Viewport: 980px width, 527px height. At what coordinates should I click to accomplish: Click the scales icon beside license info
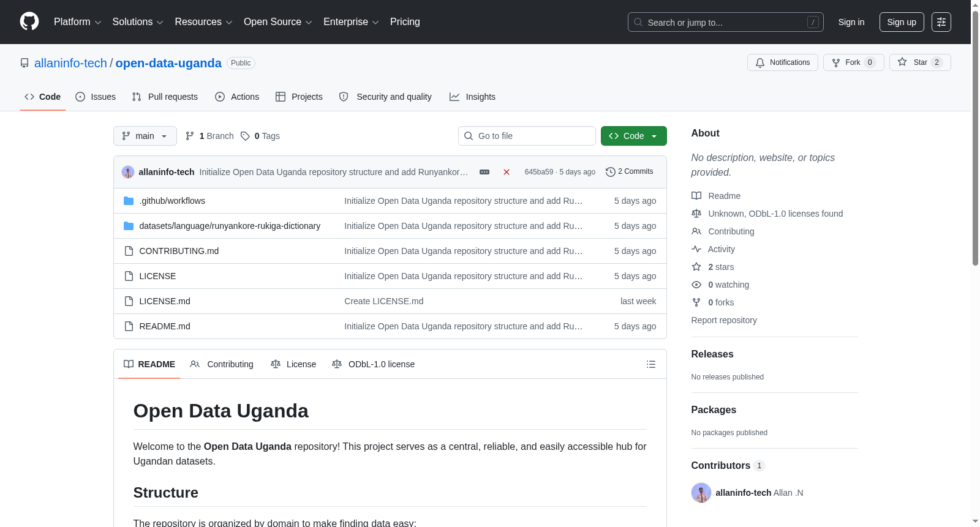click(x=696, y=214)
